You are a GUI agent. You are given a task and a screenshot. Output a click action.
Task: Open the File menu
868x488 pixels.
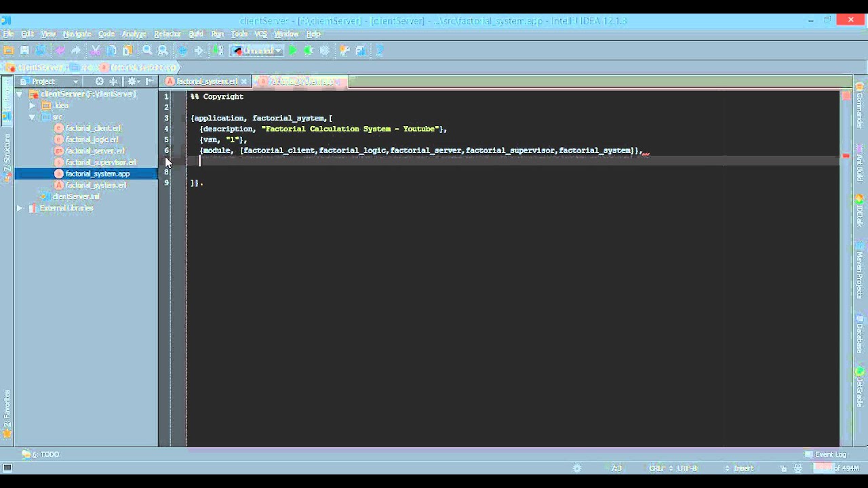[x=8, y=34]
